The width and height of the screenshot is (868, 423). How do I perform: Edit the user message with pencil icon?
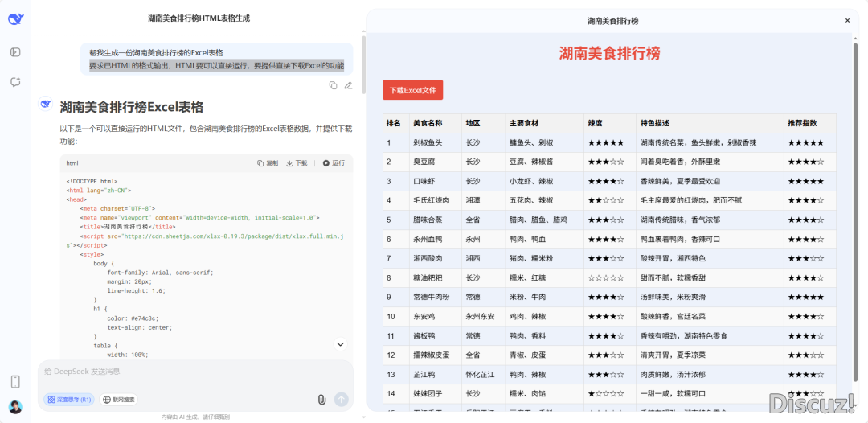pyautogui.click(x=348, y=85)
